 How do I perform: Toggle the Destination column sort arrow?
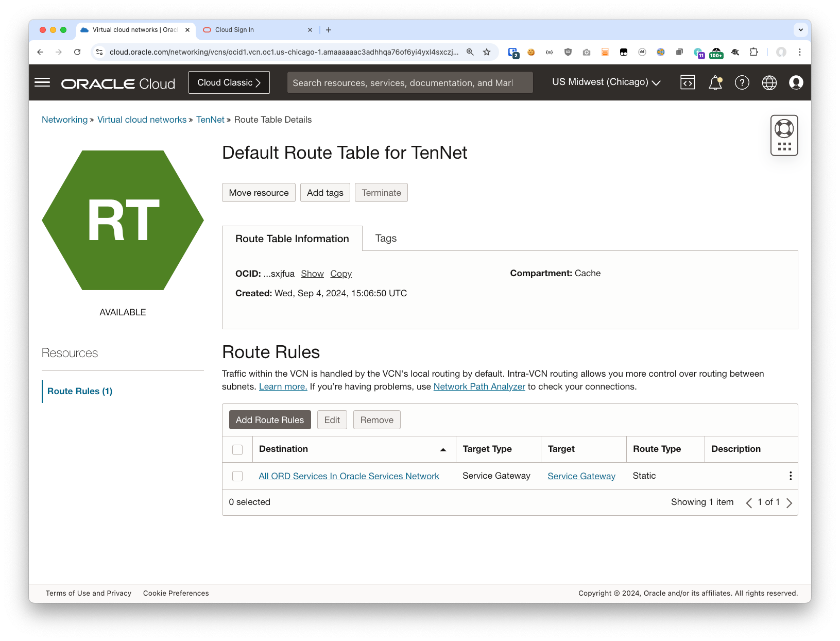442,449
